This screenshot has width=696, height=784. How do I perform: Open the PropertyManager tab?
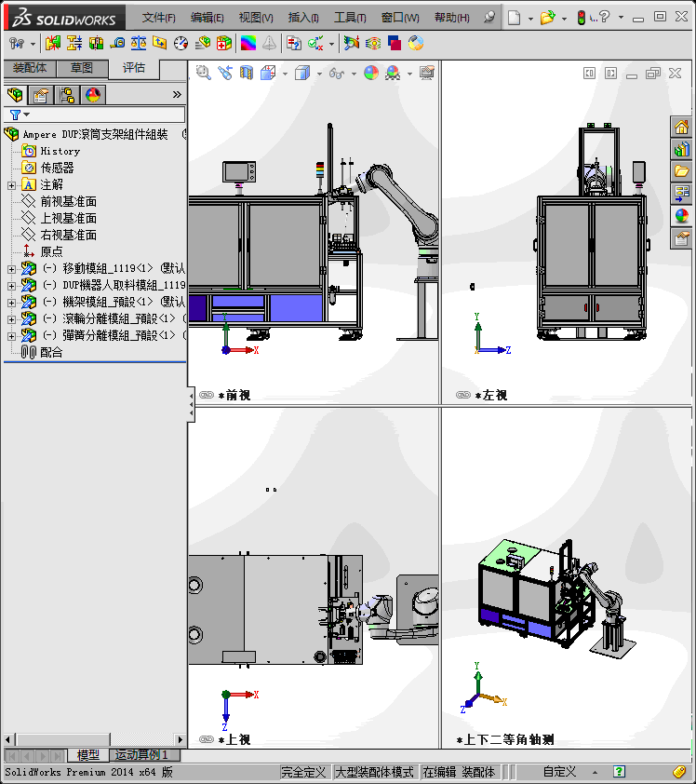tap(40, 95)
